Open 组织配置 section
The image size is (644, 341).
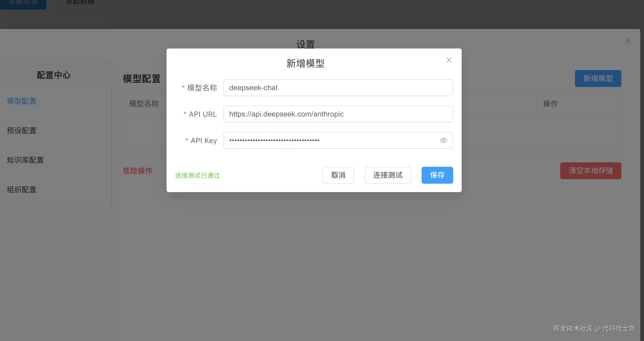tap(21, 190)
